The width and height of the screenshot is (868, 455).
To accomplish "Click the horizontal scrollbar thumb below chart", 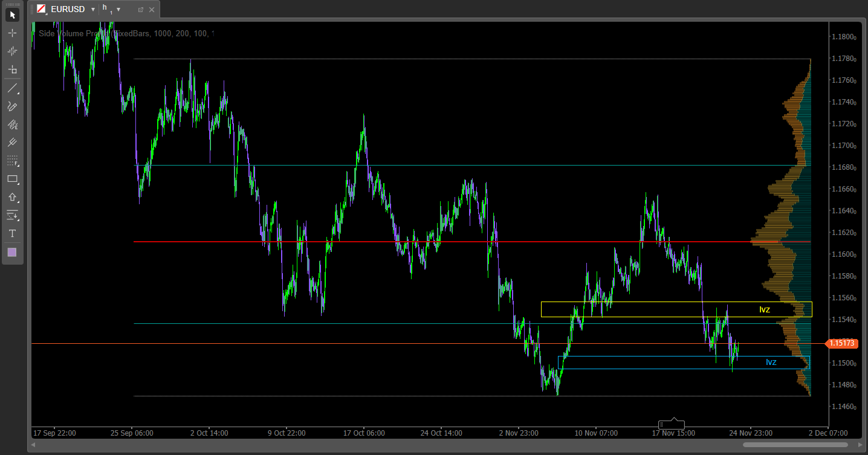I will 794,445.
